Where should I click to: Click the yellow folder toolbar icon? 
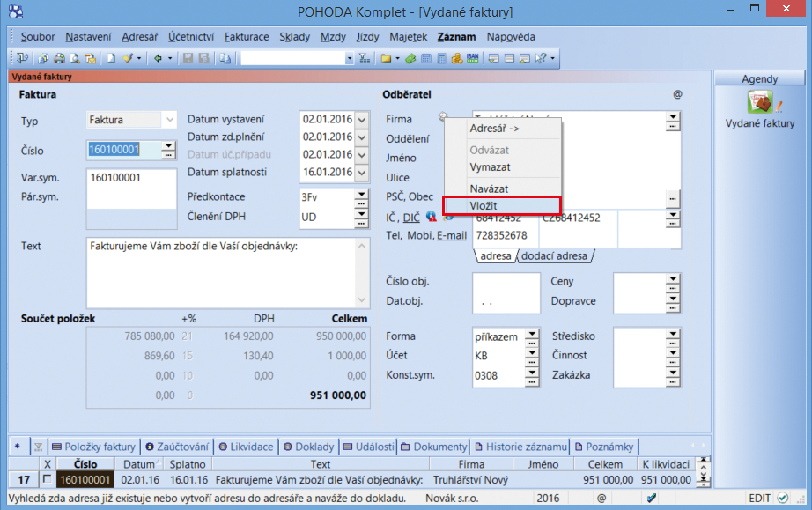386,58
